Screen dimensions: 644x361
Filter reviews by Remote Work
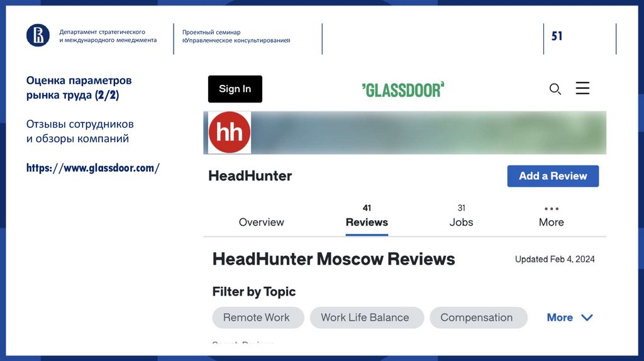pos(258,318)
